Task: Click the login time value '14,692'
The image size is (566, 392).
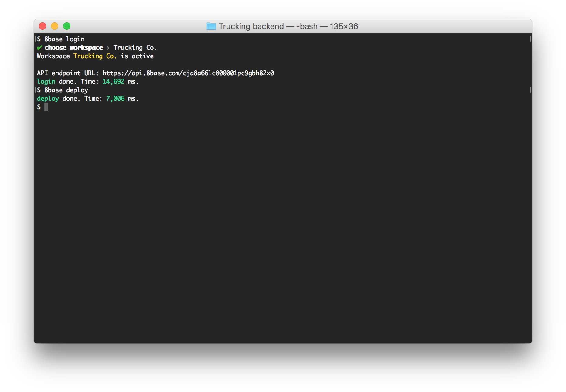Action: [114, 82]
